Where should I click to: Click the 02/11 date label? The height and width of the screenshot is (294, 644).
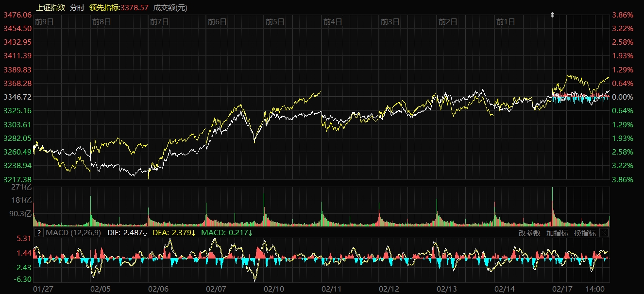[x=332, y=289]
